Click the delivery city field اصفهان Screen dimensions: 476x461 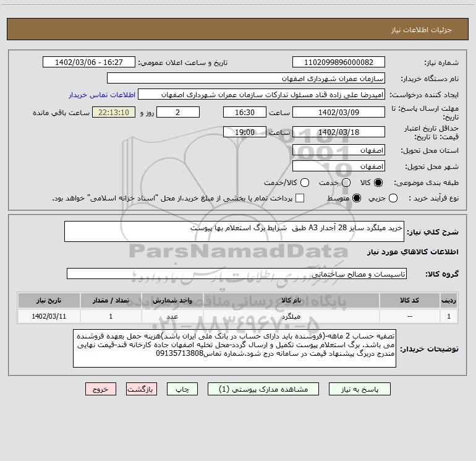339,166
